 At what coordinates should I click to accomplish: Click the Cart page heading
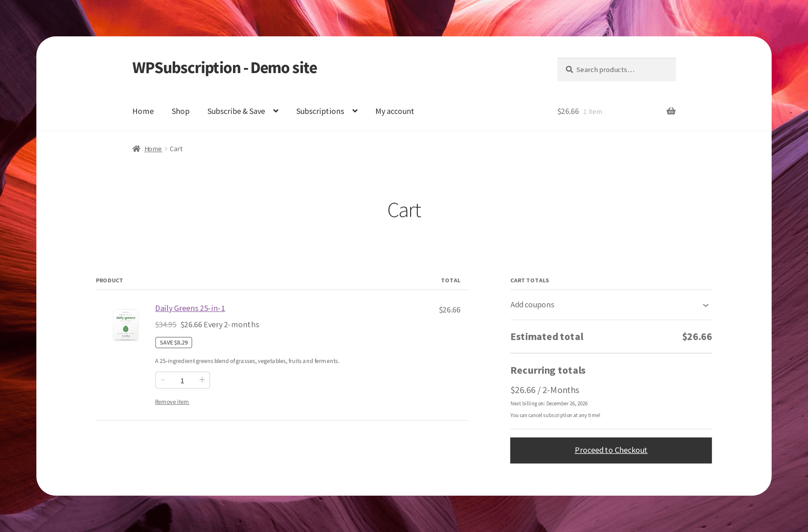[404, 210]
